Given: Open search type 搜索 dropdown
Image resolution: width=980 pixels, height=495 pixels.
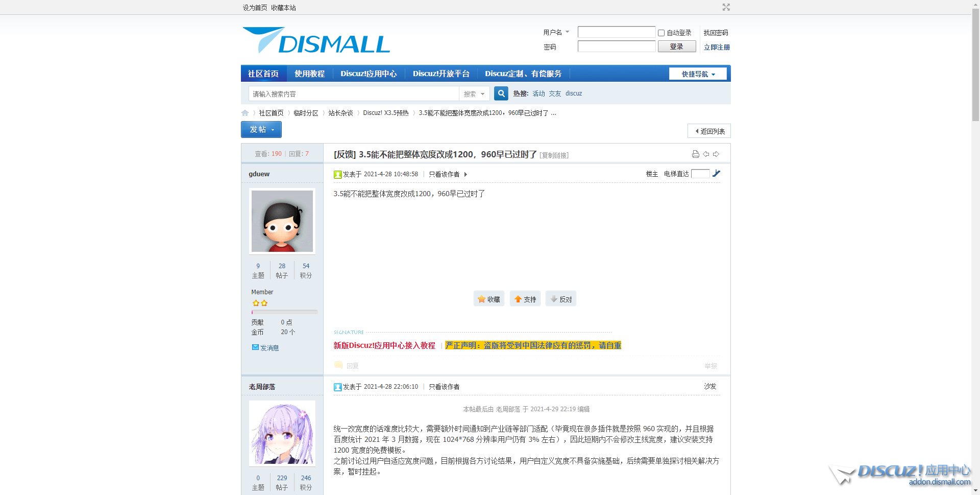Looking at the screenshot, I should tap(474, 93).
